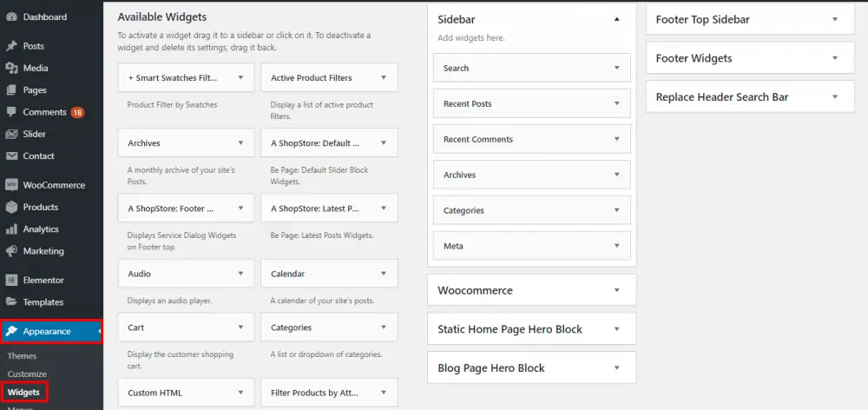
Task: Click 'A calendar of your site's posts.' text
Action: tap(322, 301)
